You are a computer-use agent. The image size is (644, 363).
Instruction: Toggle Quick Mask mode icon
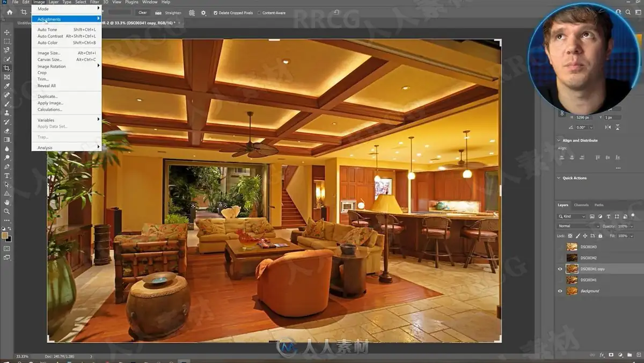coord(7,249)
